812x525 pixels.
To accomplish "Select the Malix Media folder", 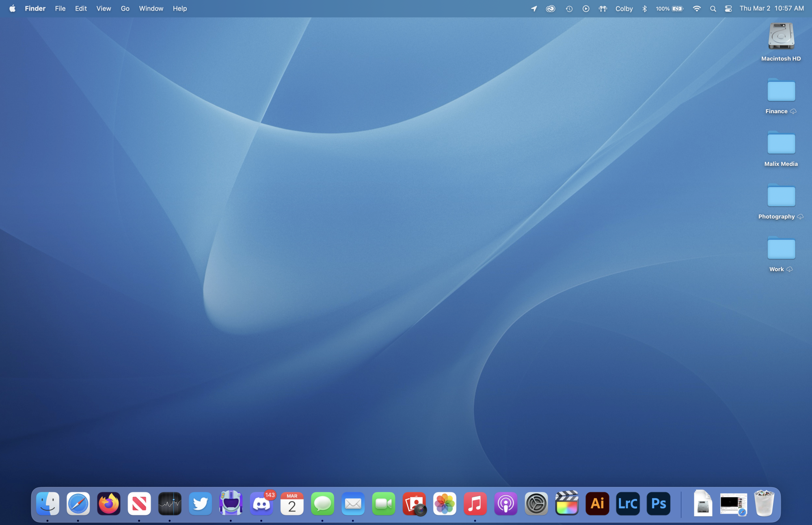I will click(781, 144).
